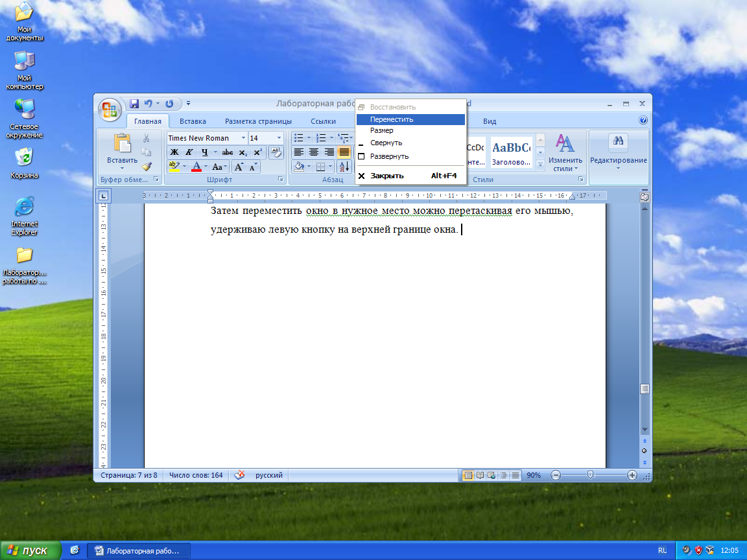Toggle bold (Ж) formatting
747x560 pixels.
174,152
